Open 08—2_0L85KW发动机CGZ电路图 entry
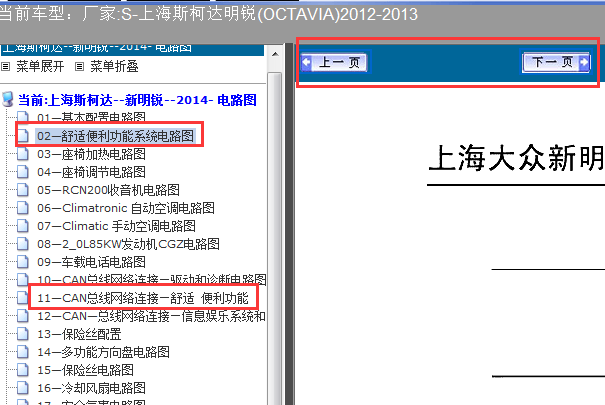The height and width of the screenshot is (405, 605). pyautogui.click(x=128, y=244)
